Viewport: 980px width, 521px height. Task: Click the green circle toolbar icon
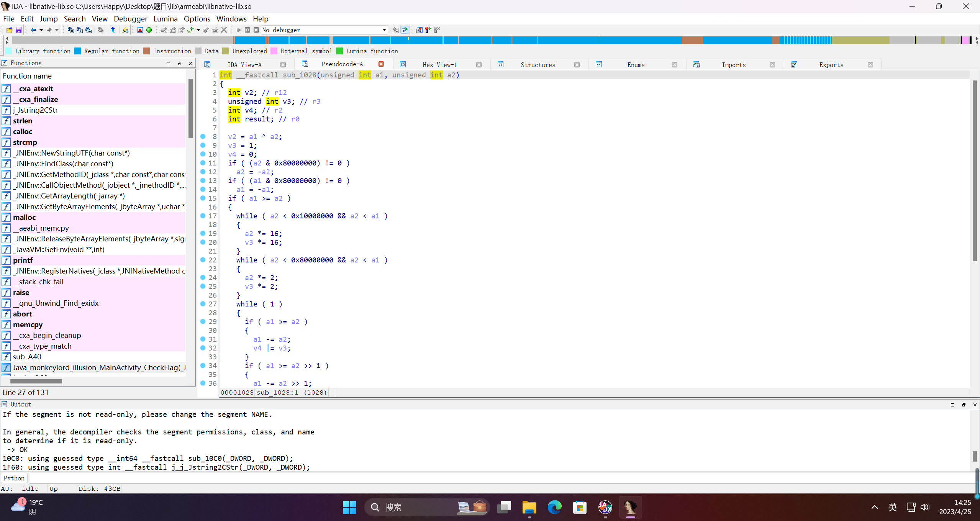click(x=149, y=30)
